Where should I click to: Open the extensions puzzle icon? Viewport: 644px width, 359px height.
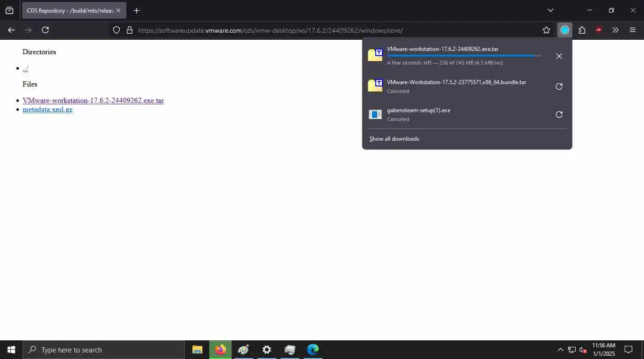582,30
